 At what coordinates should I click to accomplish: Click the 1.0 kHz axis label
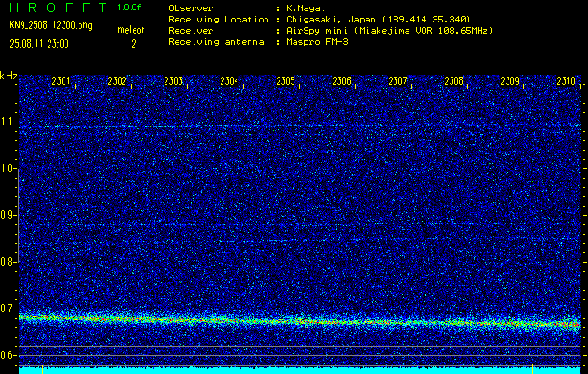pos(8,168)
